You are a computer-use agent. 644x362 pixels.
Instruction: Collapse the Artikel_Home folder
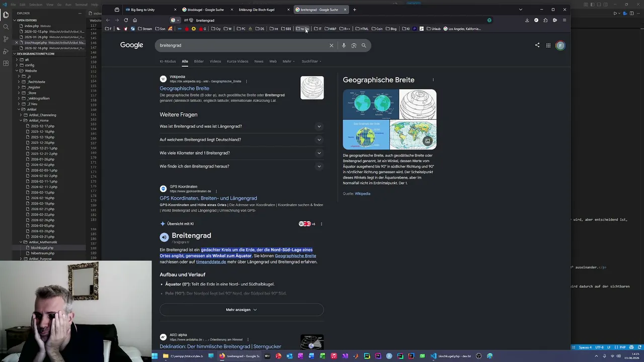[39, 120]
